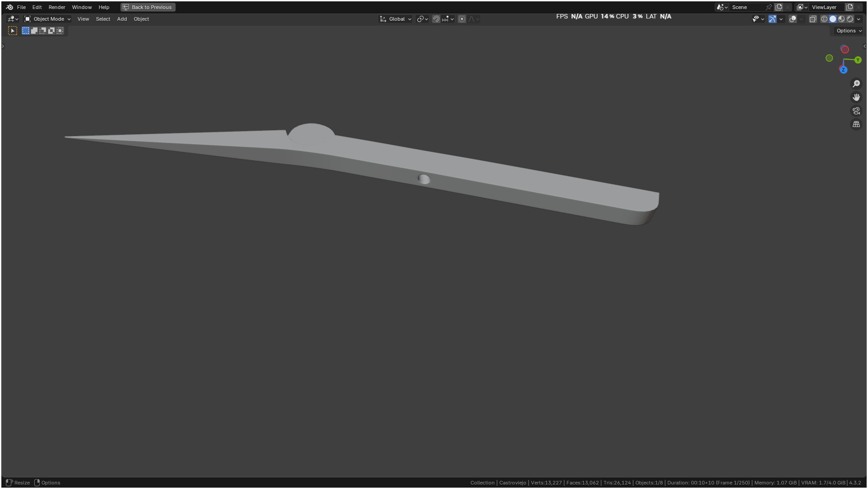Open the transform pivot point dropdown
868x489 pixels.
tap(422, 19)
